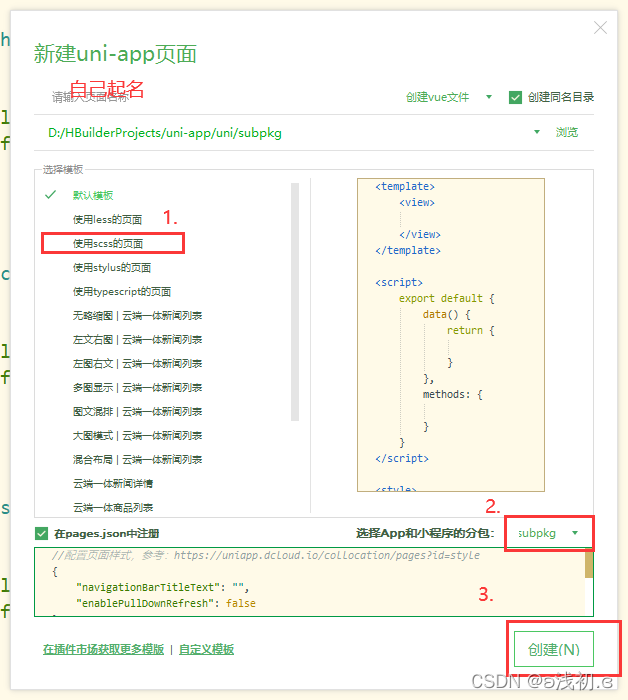Select the 使用typescript的页面 template

122,292
